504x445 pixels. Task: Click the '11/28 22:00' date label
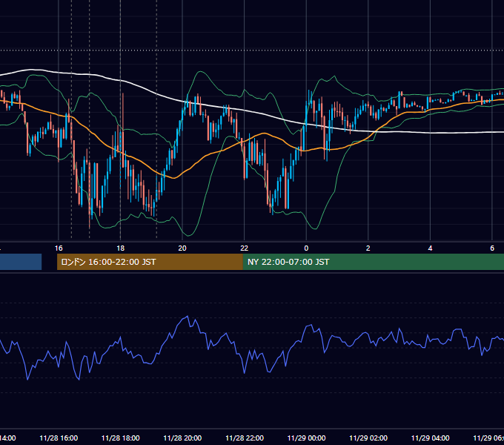pyautogui.click(x=245, y=438)
